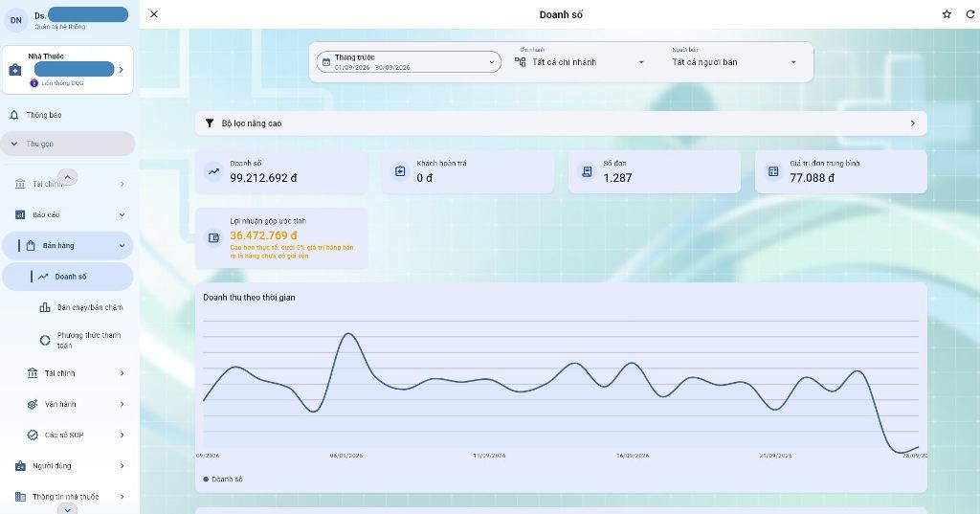Viewport: 980px width, 514px height.
Task: Expand Bộ lọc nâng cao filter panel
Action: (x=561, y=123)
